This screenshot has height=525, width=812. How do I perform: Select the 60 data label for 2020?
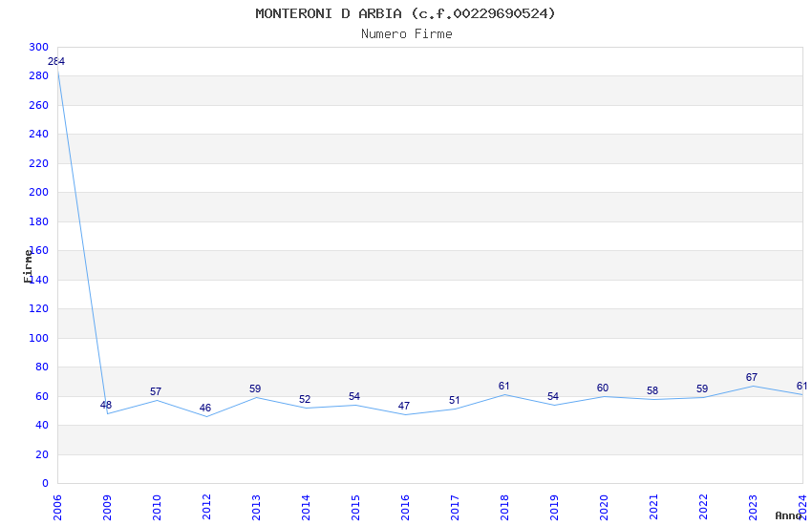[x=603, y=388]
